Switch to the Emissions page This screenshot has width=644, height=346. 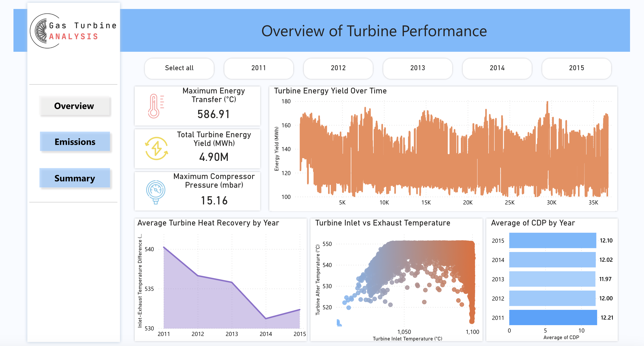(75, 142)
